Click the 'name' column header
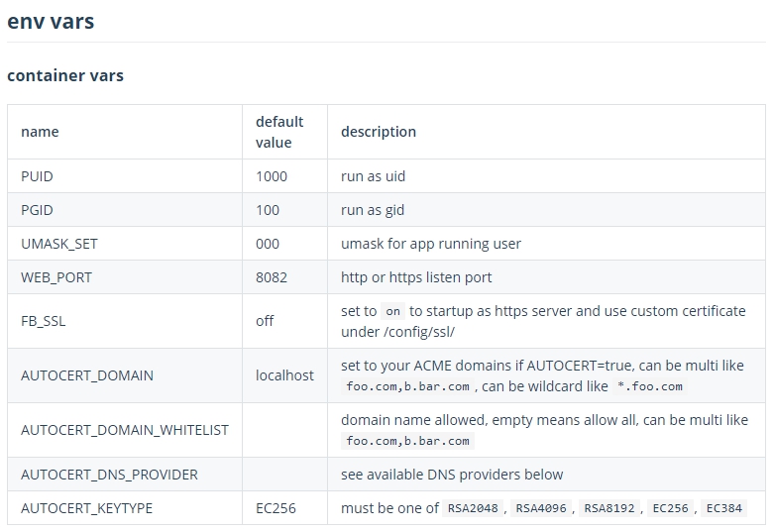Screen dimensions: 773x532 click(40, 132)
